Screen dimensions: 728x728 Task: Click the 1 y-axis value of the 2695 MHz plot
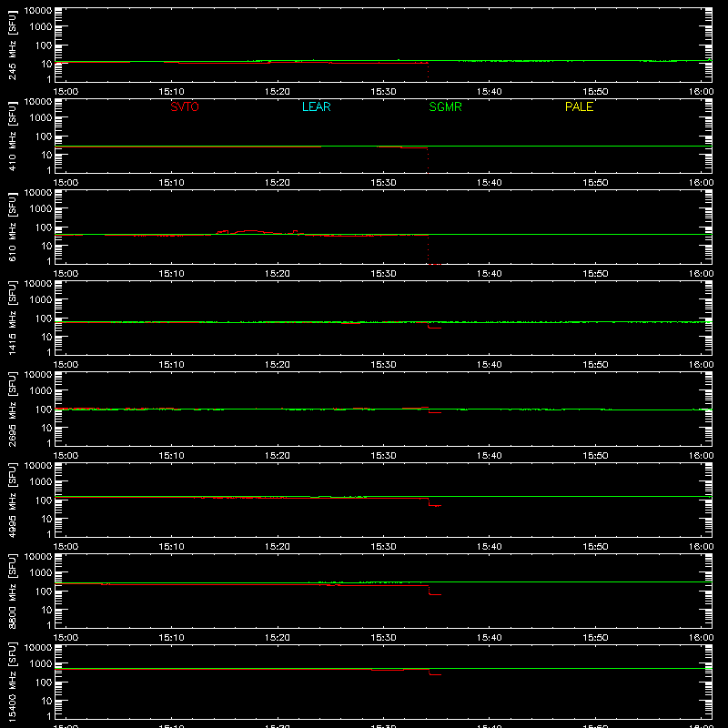point(49,443)
